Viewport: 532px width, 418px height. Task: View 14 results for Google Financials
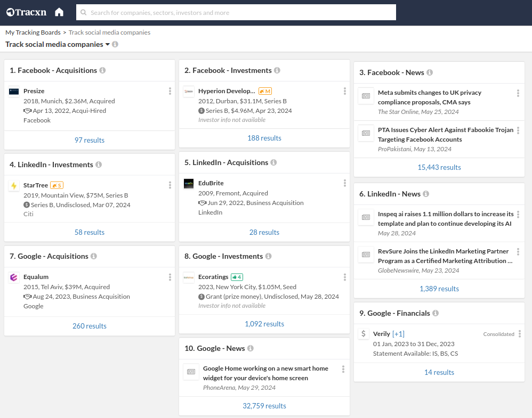click(x=439, y=372)
